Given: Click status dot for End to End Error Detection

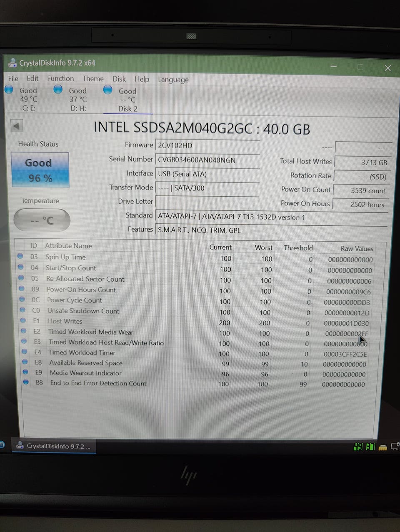Looking at the screenshot, I should tap(26, 382).
